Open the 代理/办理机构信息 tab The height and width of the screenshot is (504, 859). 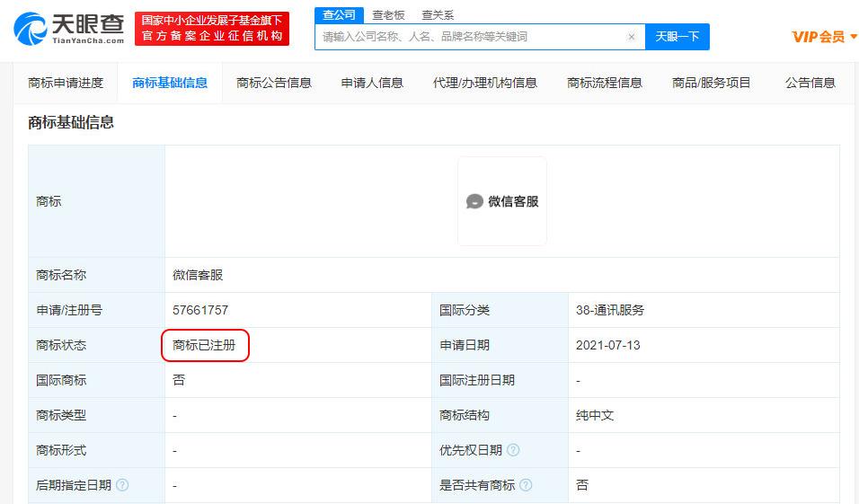point(485,83)
